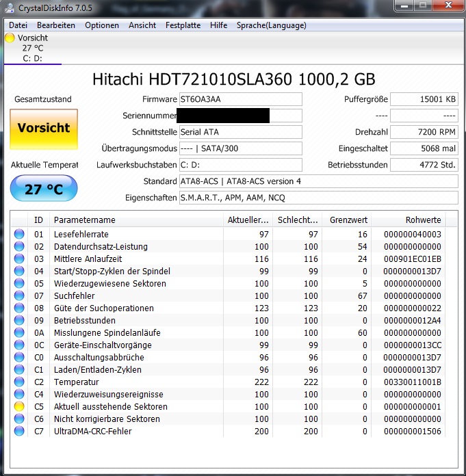The width and height of the screenshot is (466, 476).
Task: Click the Betriebsstunden field 4772 Std.
Action: (424, 165)
